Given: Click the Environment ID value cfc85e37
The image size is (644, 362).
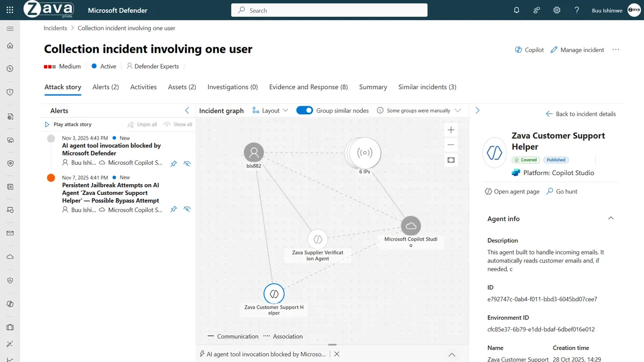Looking at the screenshot, I should pyautogui.click(x=541, y=329).
